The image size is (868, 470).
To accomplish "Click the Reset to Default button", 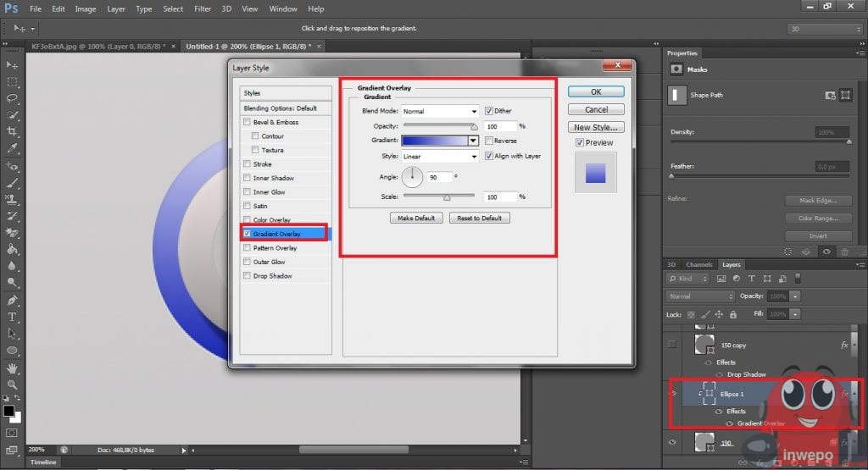I will pyautogui.click(x=480, y=218).
